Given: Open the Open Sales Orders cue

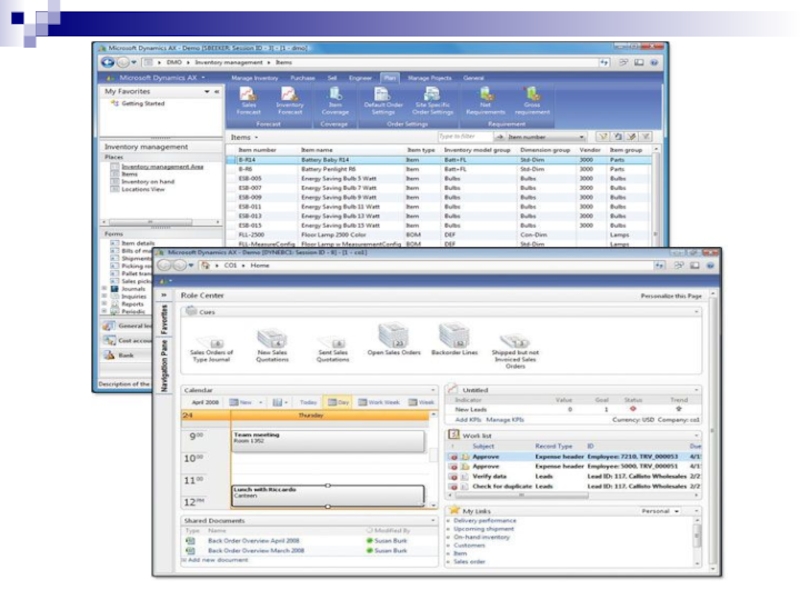Looking at the screenshot, I should [393, 339].
